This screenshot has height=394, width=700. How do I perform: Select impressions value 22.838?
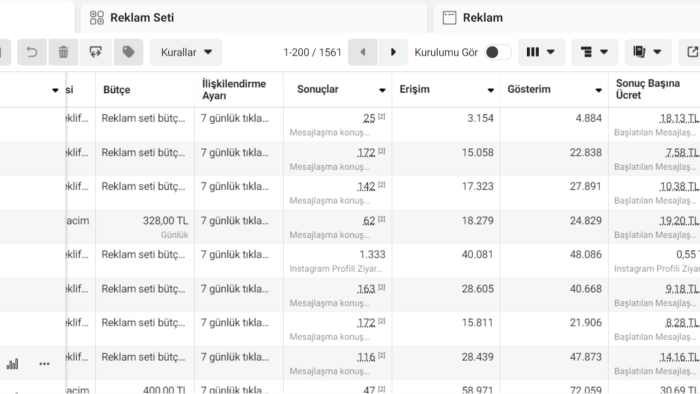click(x=586, y=153)
